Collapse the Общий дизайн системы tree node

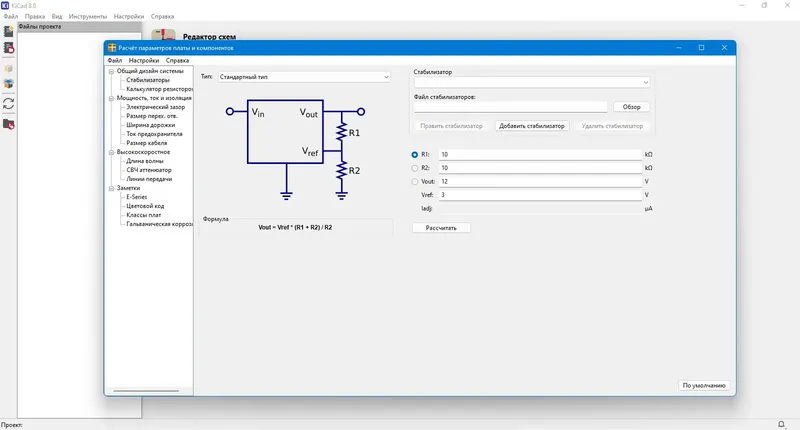111,71
